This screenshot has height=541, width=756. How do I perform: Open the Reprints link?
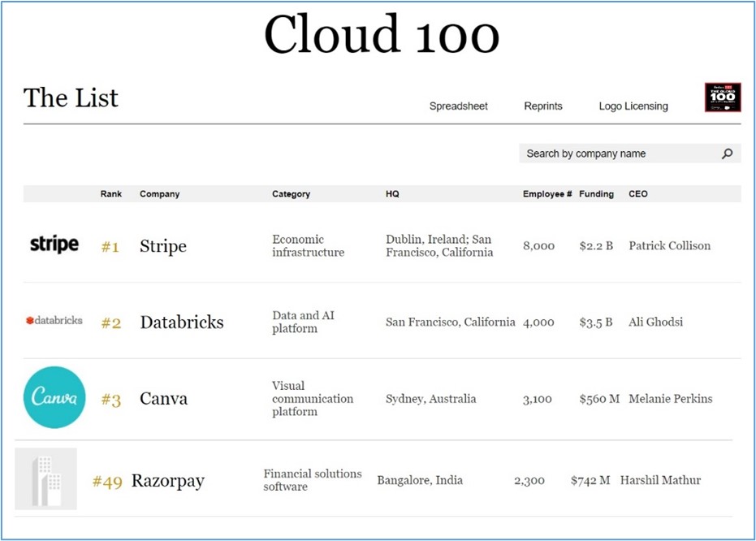[x=543, y=106]
